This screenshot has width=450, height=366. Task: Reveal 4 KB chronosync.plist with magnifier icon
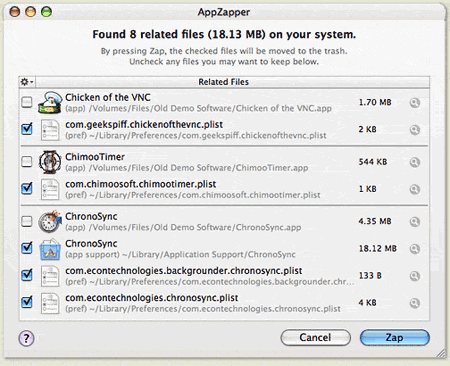pyautogui.click(x=415, y=303)
